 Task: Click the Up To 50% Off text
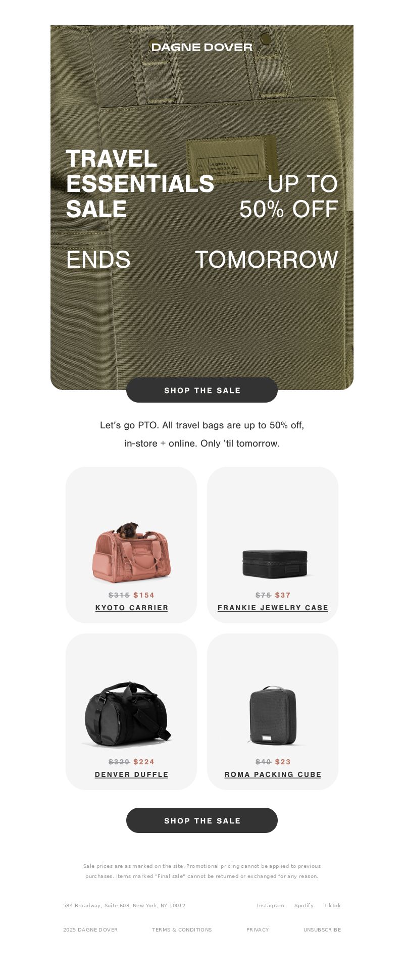coord(288,197)
